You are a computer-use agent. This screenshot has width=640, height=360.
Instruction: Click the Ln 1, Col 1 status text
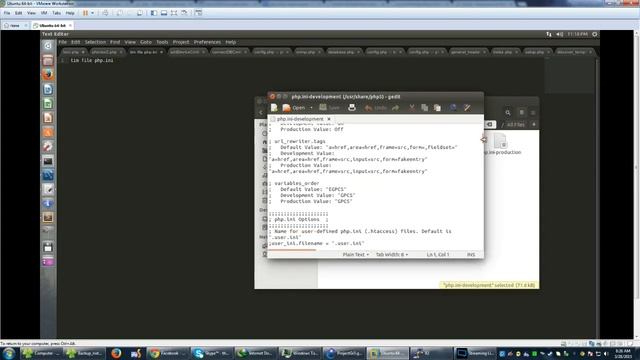point(438,254)
